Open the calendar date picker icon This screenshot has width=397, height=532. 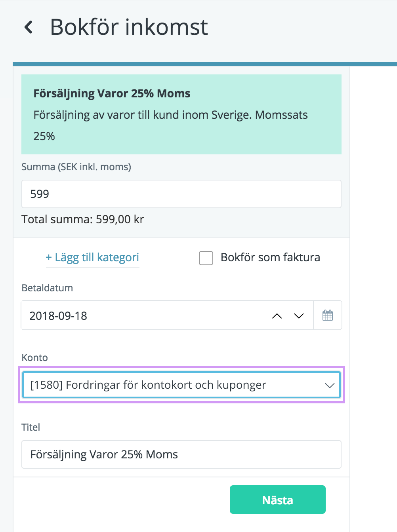pyautogui.click(x=328, y=315)
